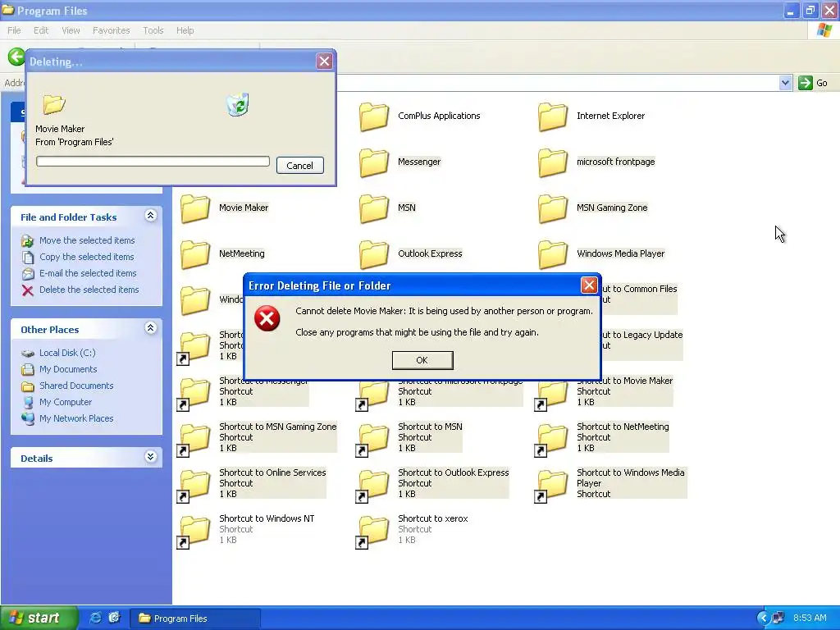Select Shortcut to MSN icon
Viewport: 840px width, 630px height.
(x=373, y=440)
